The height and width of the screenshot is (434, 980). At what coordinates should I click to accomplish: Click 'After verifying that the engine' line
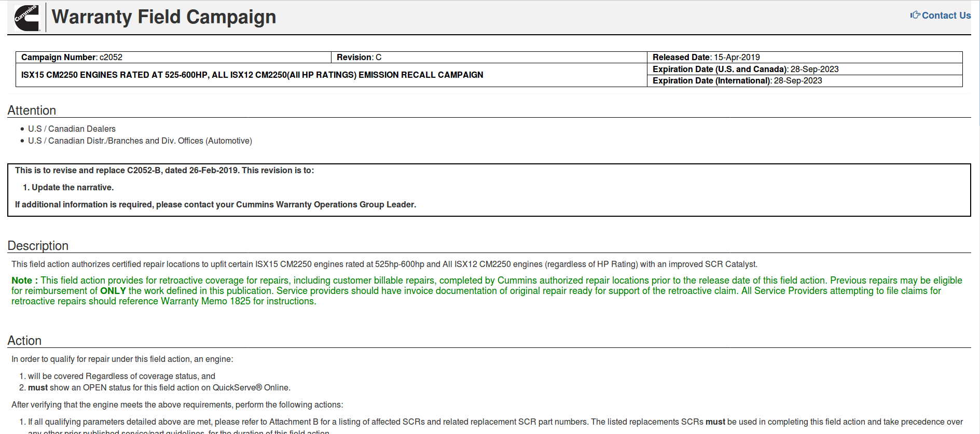pyautogui.click(x=177, y=404)
